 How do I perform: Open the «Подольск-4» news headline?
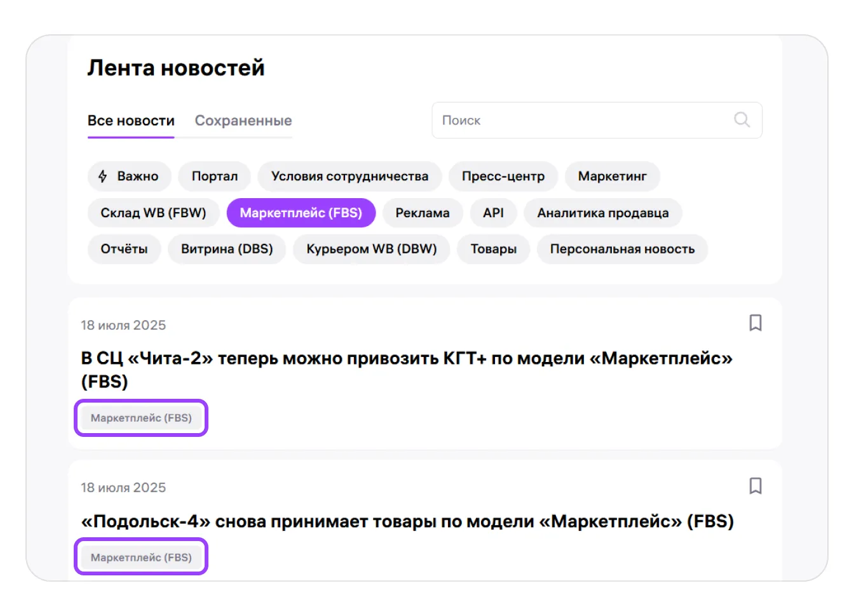pos(407,521)
